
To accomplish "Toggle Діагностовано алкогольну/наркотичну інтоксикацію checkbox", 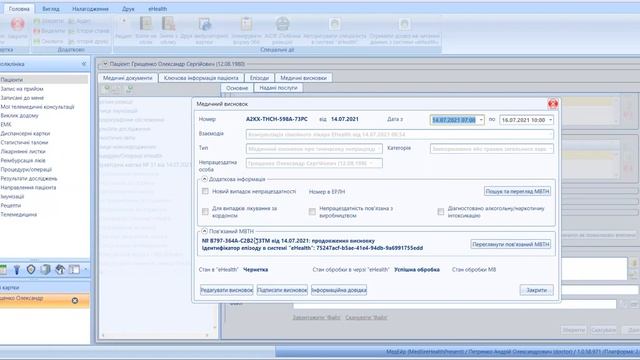I will 440,211.
